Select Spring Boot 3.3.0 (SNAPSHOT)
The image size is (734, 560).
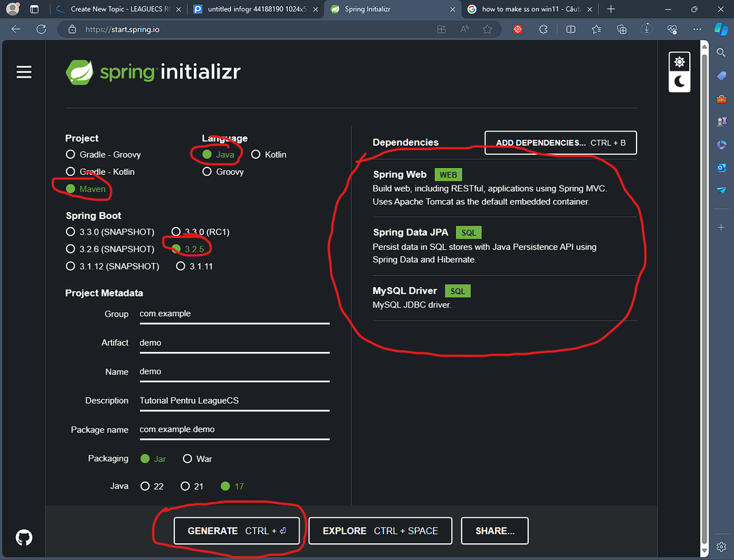pyautogui.click(x=110, y=232)
